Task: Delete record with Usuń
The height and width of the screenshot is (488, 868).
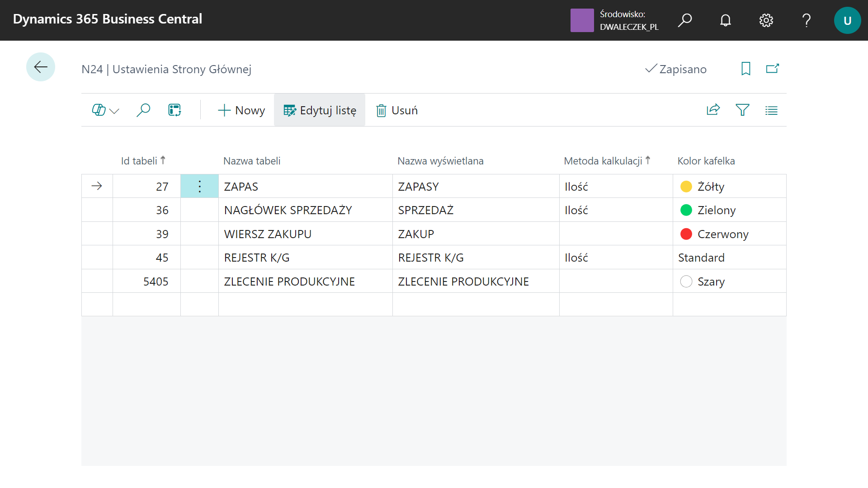Action: click(396, 110)
